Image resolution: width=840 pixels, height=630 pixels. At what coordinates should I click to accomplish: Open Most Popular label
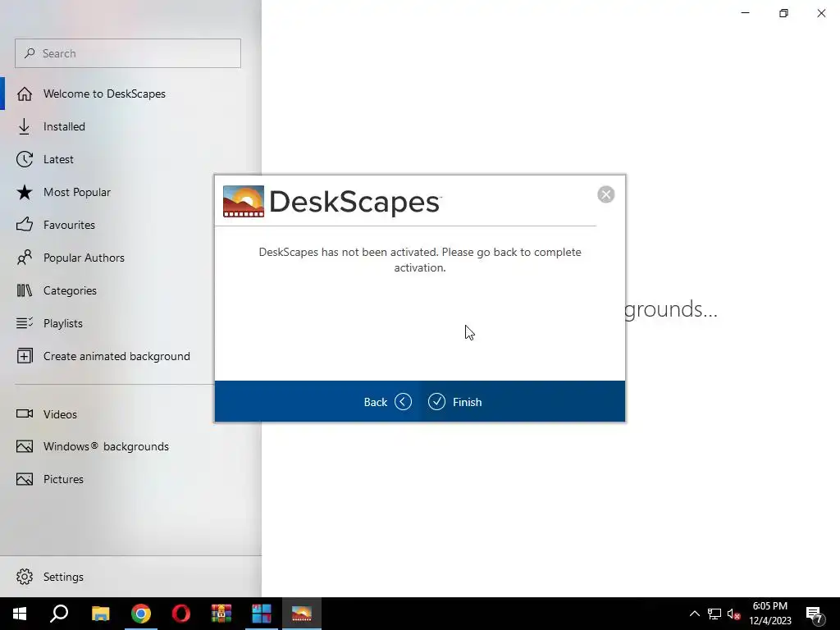[x=77, y=192]
